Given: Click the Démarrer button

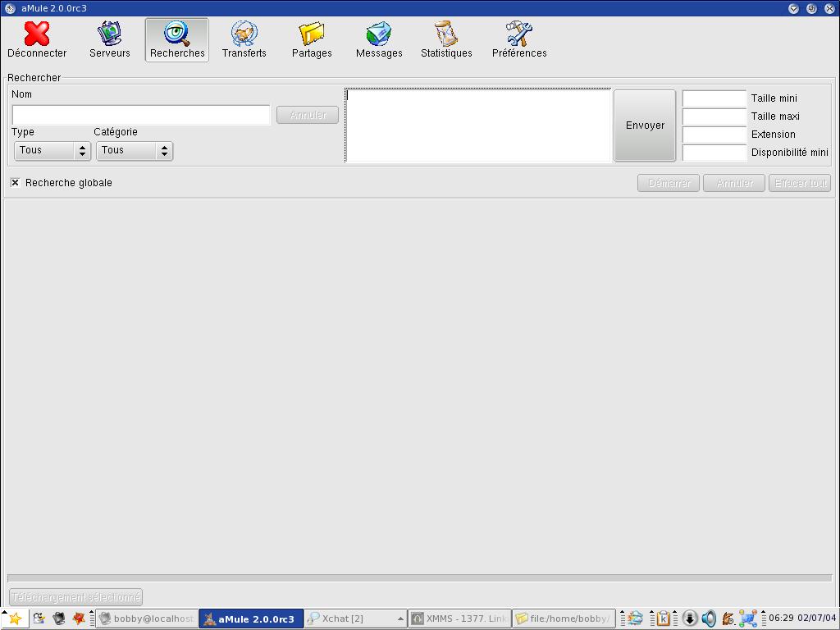Looking at the screenshot, I should pyautogui.click(x=668, y=183).
